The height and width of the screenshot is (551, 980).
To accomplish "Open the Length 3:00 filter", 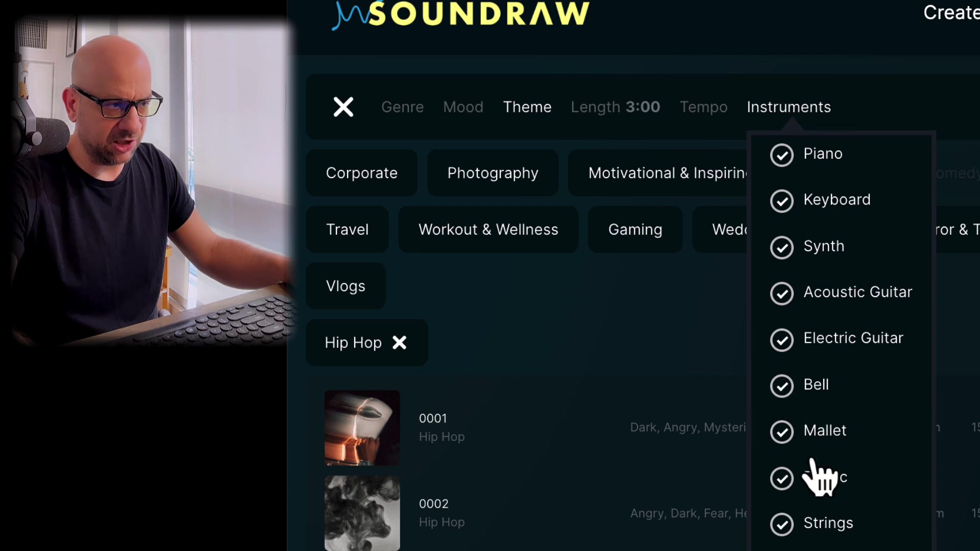I will pyautogui.click(x=615, y=107).
